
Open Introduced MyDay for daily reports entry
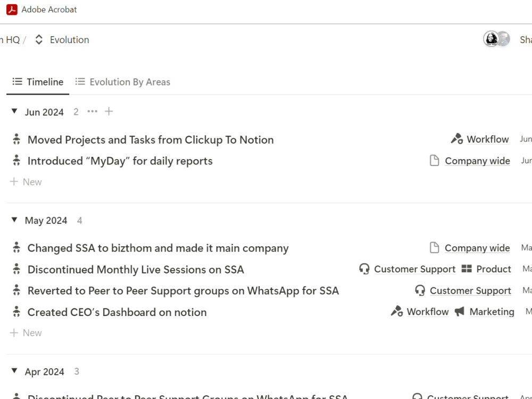coord(120,161)
